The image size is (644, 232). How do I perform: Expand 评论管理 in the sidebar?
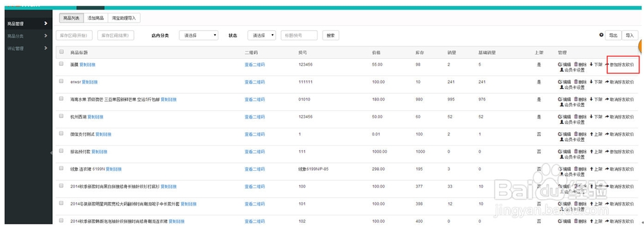28,48
